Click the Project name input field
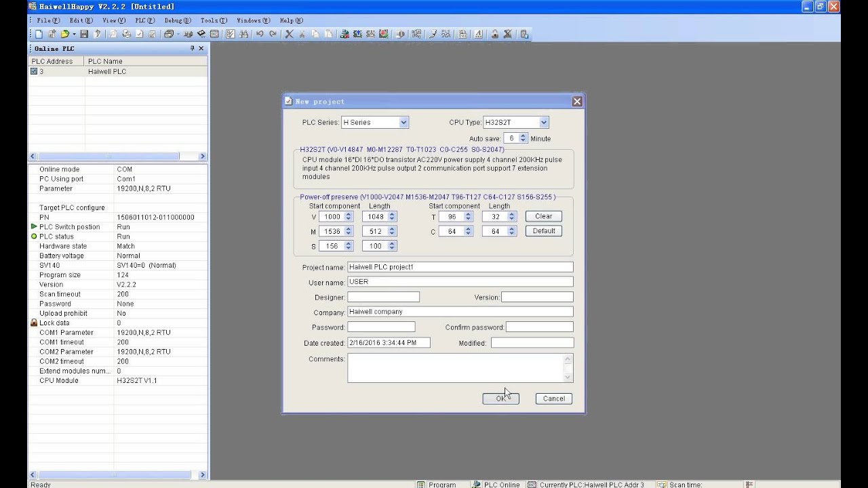 click(460, 267)
